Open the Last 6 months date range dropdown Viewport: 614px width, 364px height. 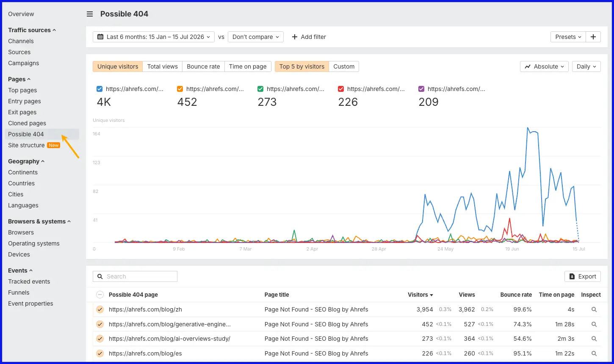pos(154,37)
